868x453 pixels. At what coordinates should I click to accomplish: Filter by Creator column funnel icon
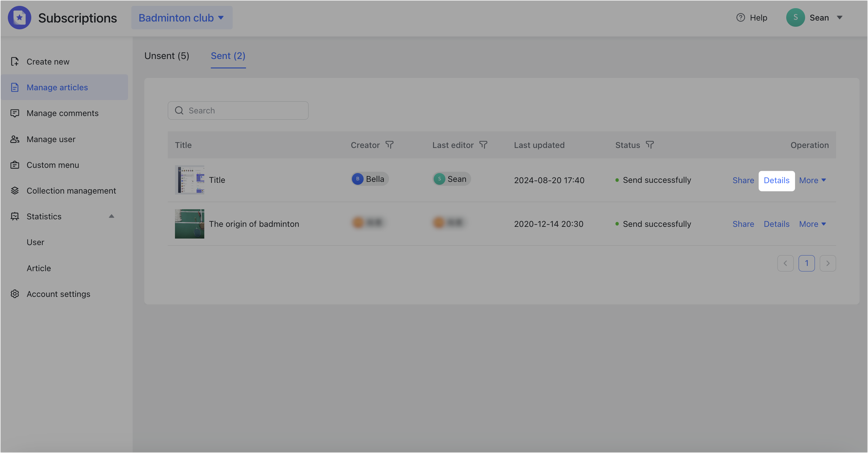389,145
